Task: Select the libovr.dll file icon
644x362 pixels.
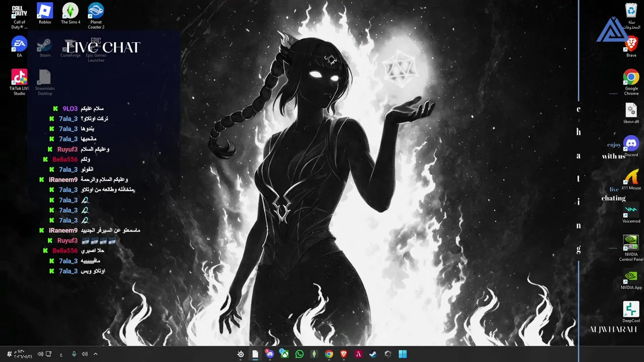Action: pyautogui.click(x=631, y=114)
